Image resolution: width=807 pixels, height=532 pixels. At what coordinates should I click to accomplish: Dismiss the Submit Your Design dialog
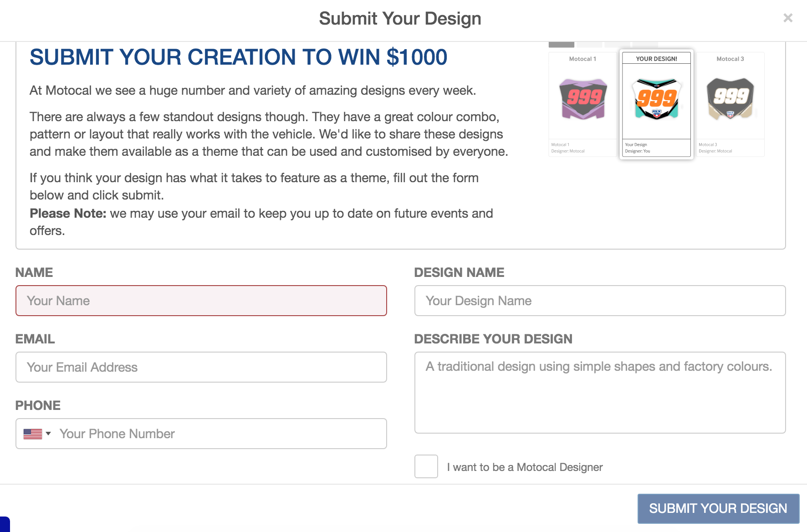tap(787, 18)
